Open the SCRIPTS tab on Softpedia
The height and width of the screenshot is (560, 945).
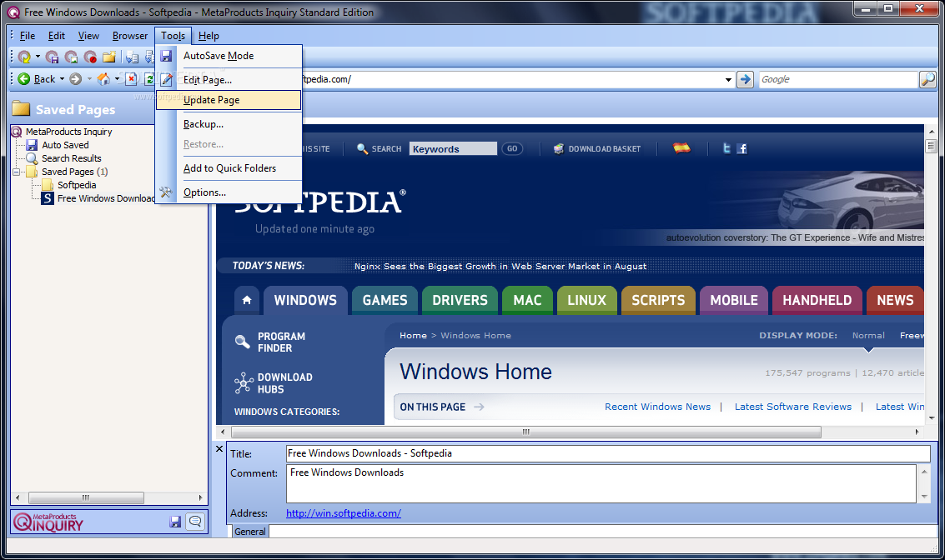(x=658, y=300)
